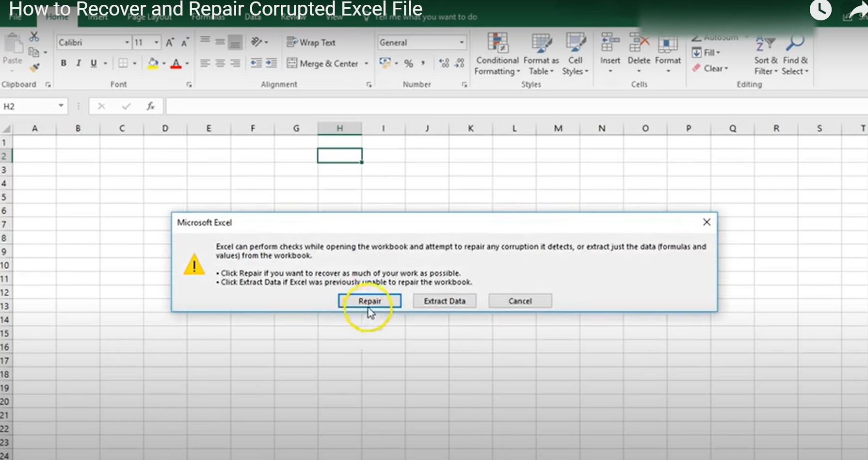Click the Insert Function fx icon
The width and height of the screenshot is (868, 460).
coord(151,106)
